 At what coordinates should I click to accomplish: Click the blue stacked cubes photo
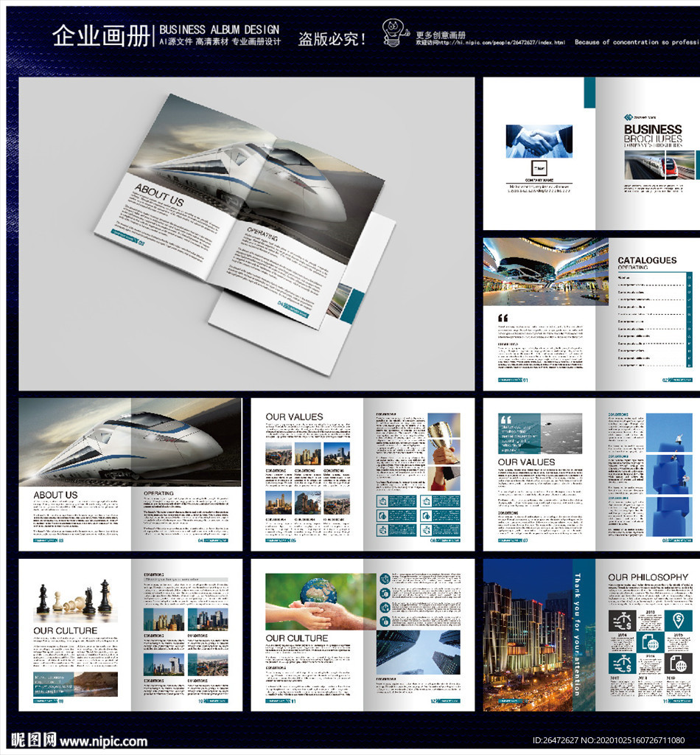(669, 475)
